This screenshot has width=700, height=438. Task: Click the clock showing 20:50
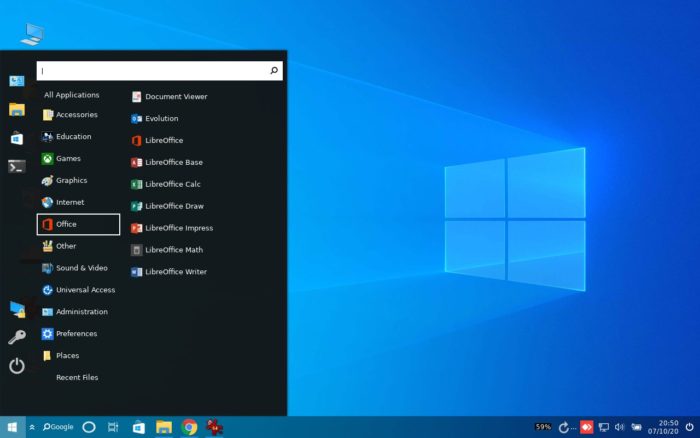(663, 427)
